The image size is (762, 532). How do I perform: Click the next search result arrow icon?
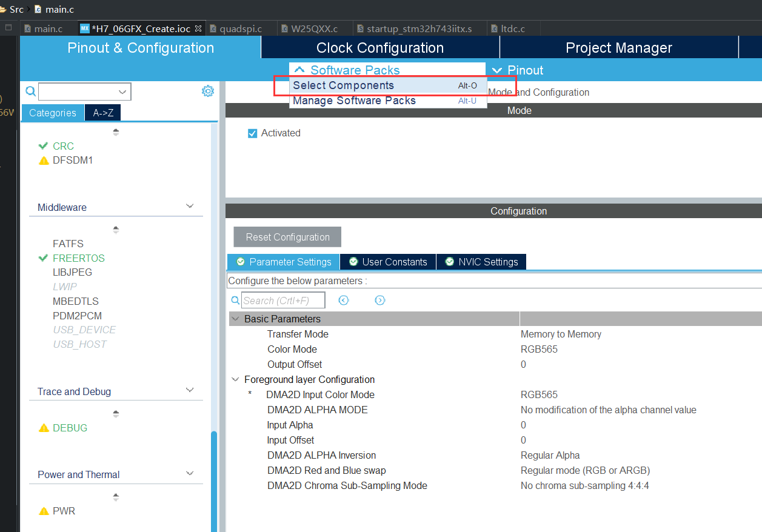click(x=380, y=300)
